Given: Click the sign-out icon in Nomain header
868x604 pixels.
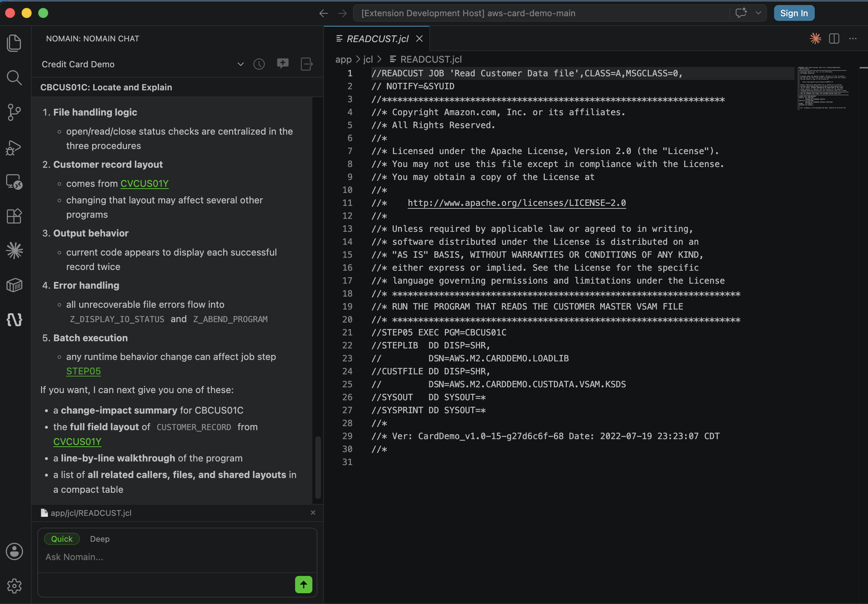Looking at the screenshot, I should coord(307,64).
